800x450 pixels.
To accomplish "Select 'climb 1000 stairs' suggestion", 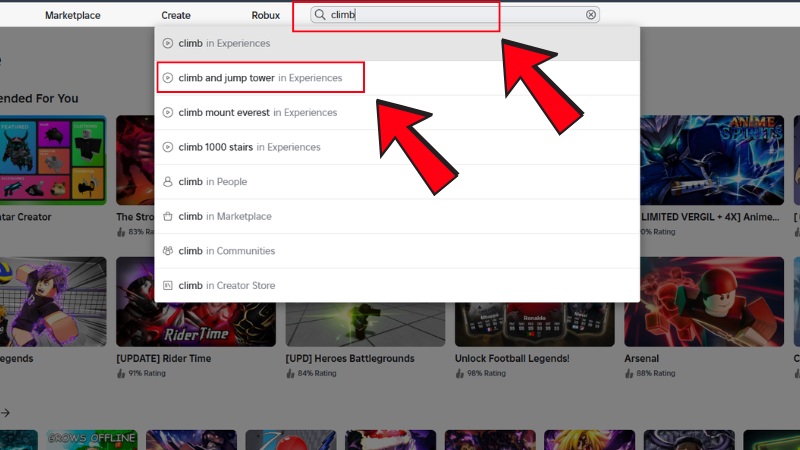I will [x=397, y=147].
